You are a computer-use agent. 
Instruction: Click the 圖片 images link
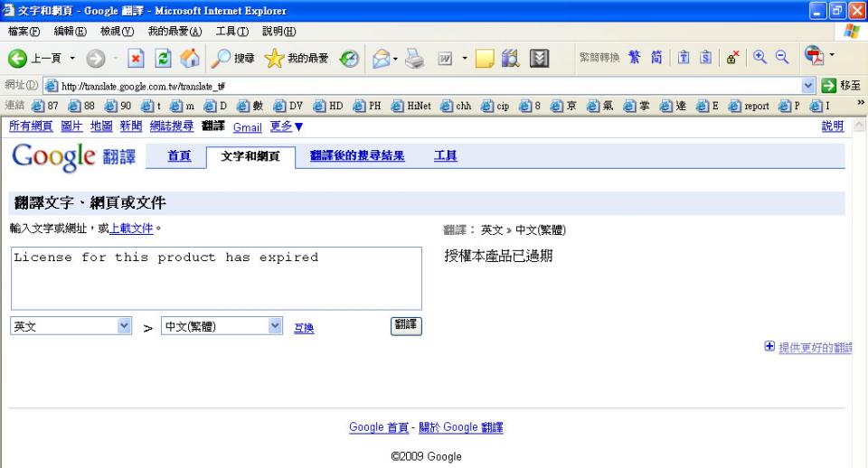pyautogui.click(x=71, y=126)
